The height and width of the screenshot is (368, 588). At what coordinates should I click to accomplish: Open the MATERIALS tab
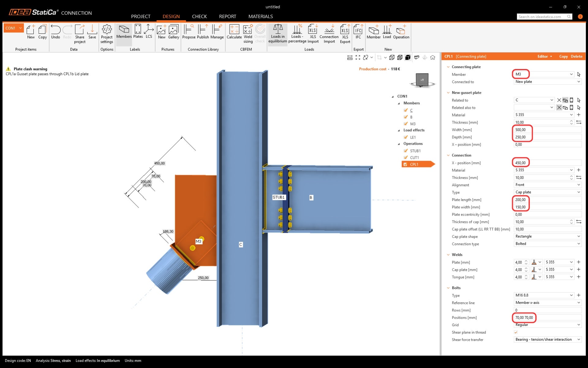pos(261,17)
